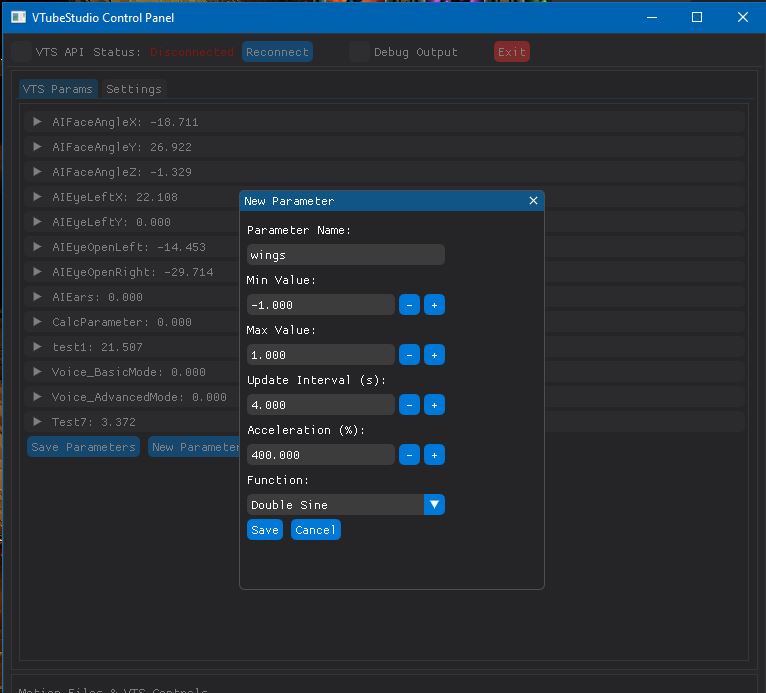766x693 pixels.
Task: Increase Update Interval with plus button
Action: [x=434, y=405]
